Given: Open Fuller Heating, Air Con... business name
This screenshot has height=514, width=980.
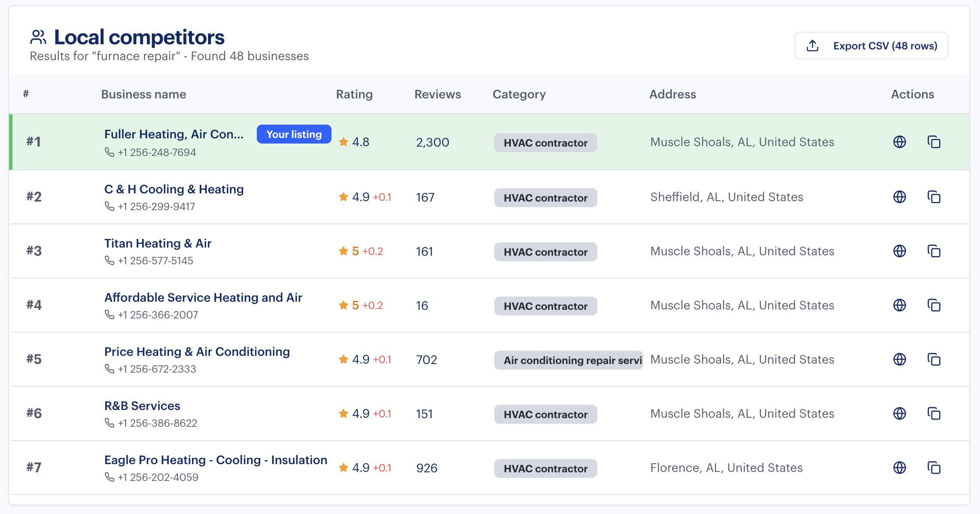Looking at the screenshot, I should pyautogui.click(x=174, y=134).
